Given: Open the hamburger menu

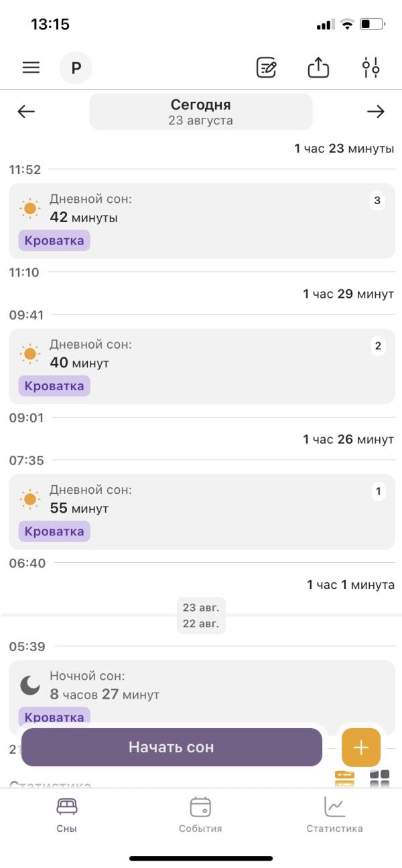Looking at the screenshot, I should point(31,68).
